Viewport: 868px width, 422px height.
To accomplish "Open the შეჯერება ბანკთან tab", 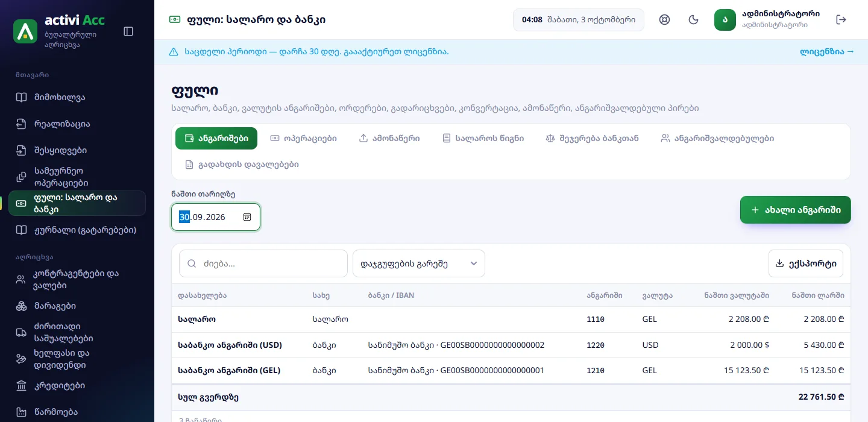I will tap(592, 138).
